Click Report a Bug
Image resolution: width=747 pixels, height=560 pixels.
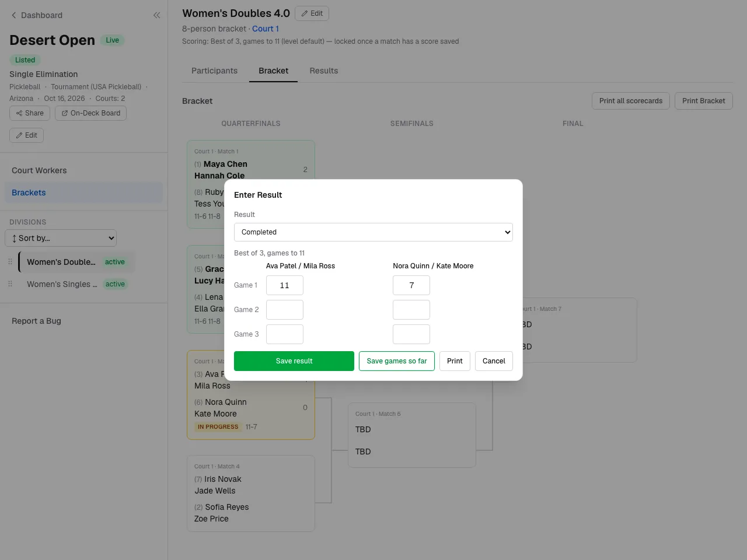(36, 321)
